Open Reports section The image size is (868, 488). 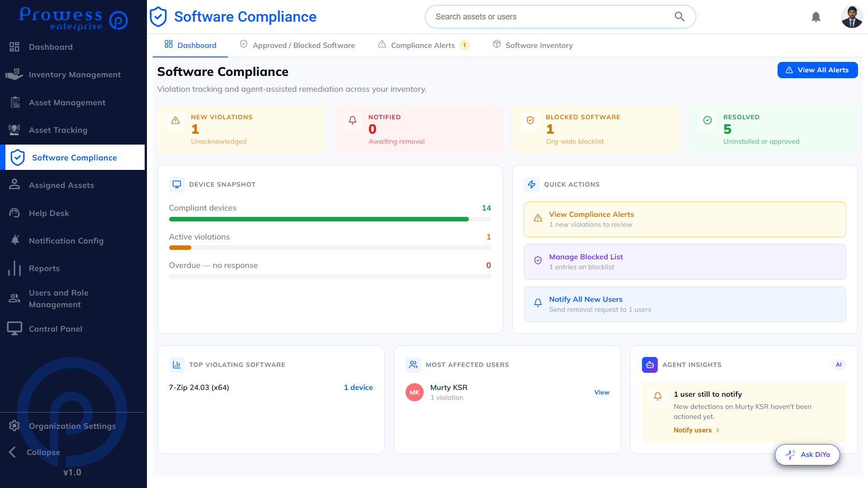[72, 268]
